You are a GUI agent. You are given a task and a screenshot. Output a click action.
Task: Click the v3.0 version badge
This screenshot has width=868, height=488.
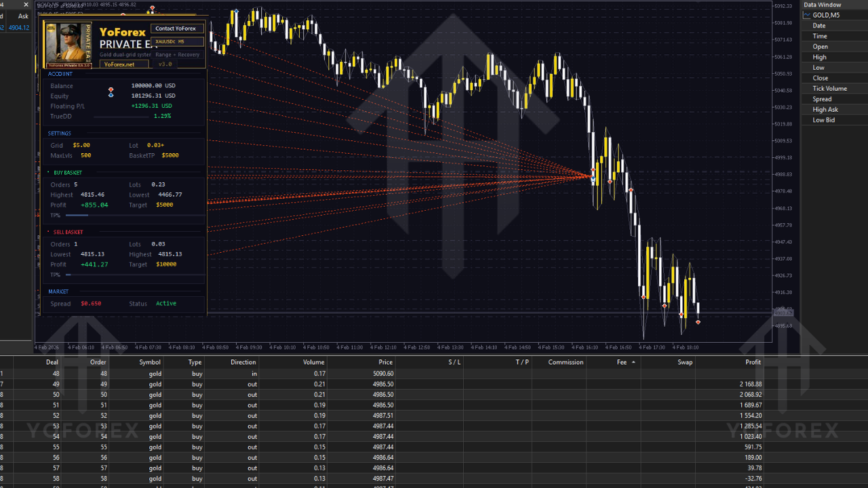pos(165,64)
